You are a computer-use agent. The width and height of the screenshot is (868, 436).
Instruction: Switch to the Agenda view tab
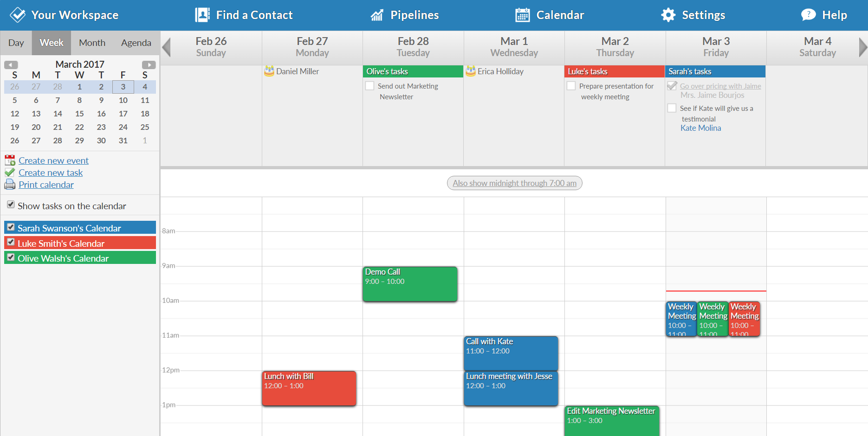[x=136, y=43]
